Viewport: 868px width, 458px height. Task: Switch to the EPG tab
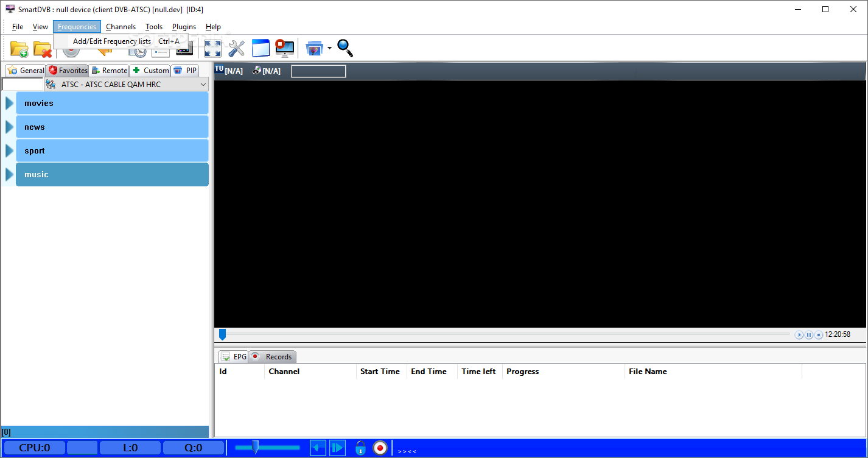(x=233, y=357)
